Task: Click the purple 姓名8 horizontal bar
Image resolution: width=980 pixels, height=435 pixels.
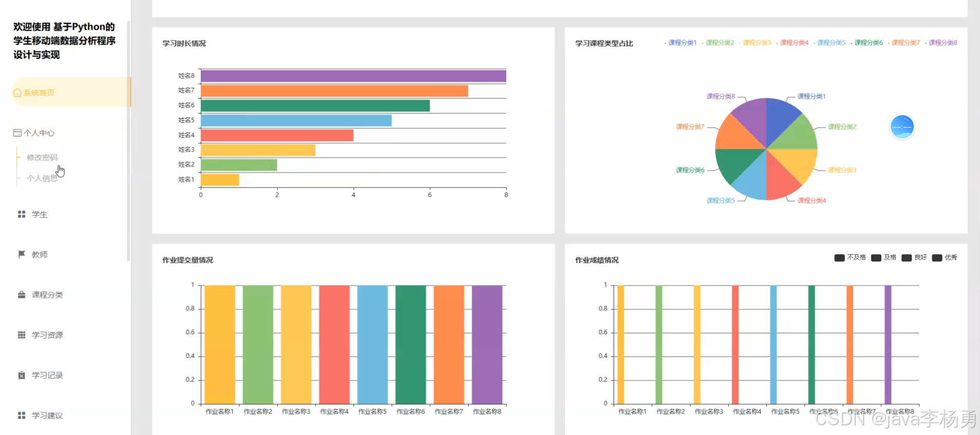Action: tap(354, 76)
